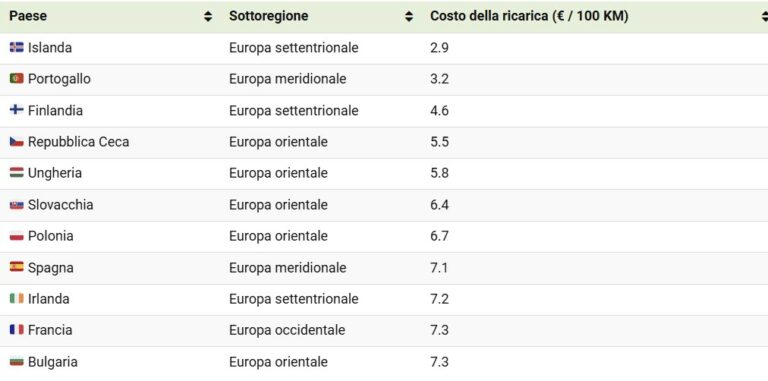Screen dimensions: 768x381
Task: Click the 7.1 cost cell for Spagna
Action: pyautogui.click(x=439, y=268)
